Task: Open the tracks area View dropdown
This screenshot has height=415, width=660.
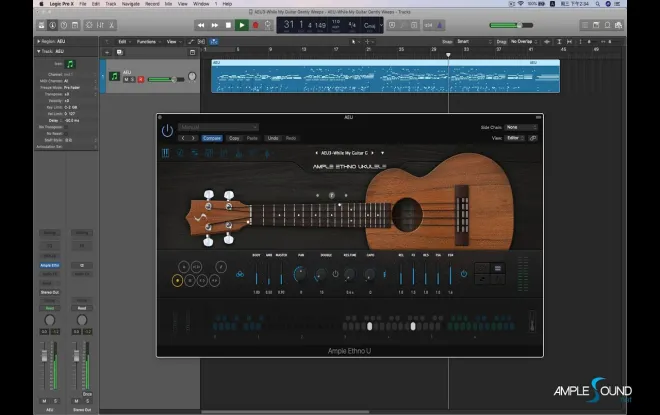Action: [174, 42]
